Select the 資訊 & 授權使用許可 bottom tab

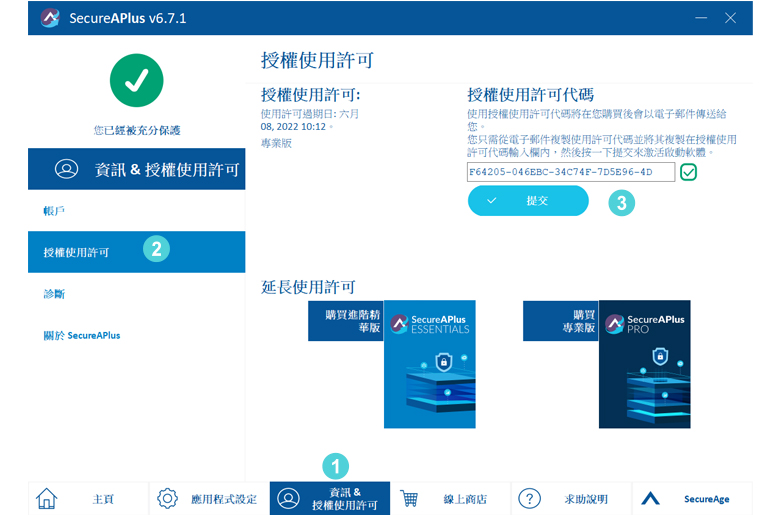click(330, 498)
